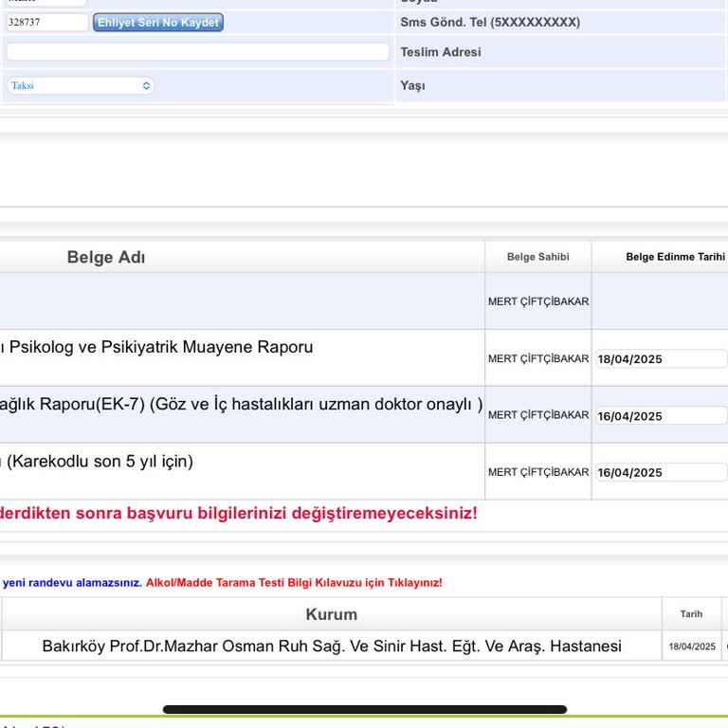728x728 pixels.
Task: Tap the home indicator bar at the bottom
Action: 364,709
